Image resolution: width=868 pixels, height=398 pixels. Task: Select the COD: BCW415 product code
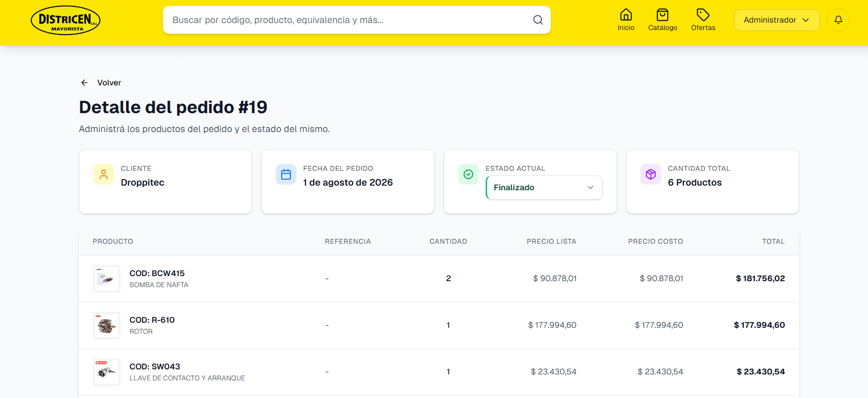(x=157, y=273)
